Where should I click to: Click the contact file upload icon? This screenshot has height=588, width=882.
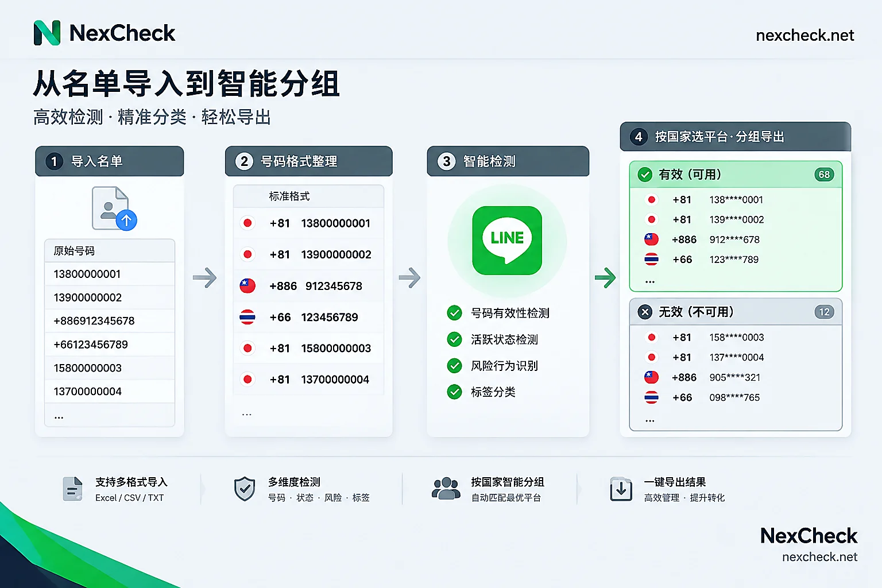click(x=114, y=208)
